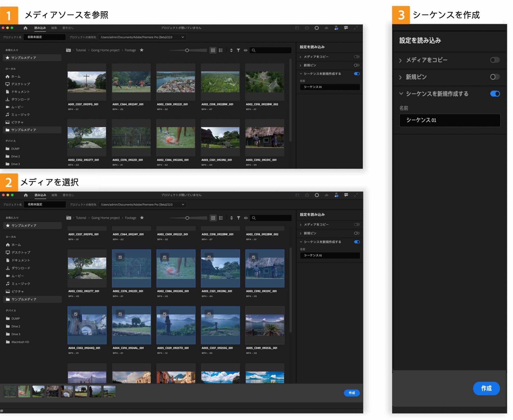The height and width of the screenshot is (420, 513).
Task: Switch to list view in step 1 window
Action: pos(221,50)
